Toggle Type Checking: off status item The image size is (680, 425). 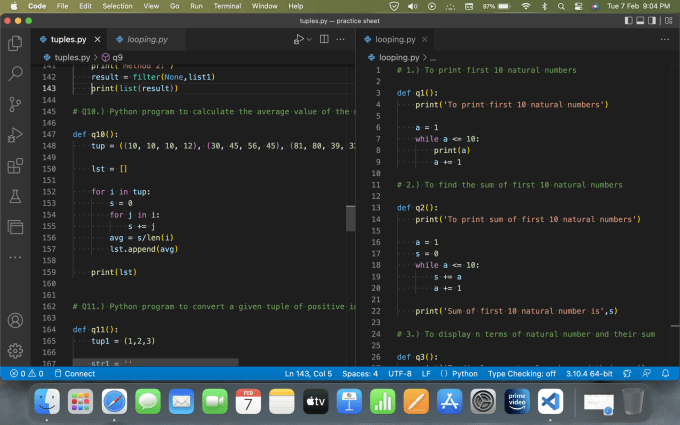[522, 373]
